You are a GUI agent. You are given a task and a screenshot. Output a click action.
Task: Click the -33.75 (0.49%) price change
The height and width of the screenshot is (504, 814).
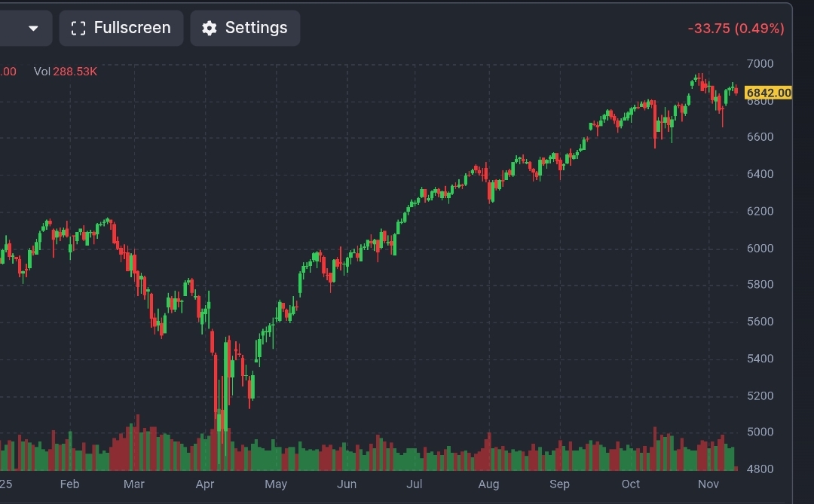coord(736,29)
